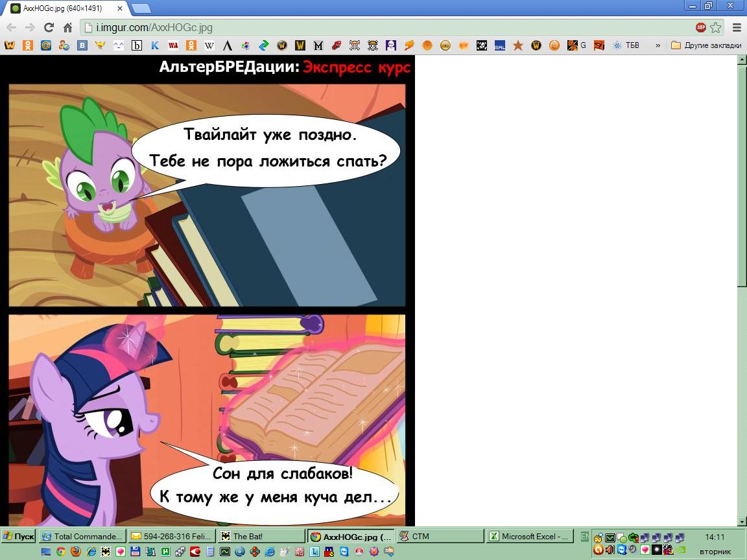Open the yellow WoW W square bookmark
This screenshot has height=560, width=747.
300,45
